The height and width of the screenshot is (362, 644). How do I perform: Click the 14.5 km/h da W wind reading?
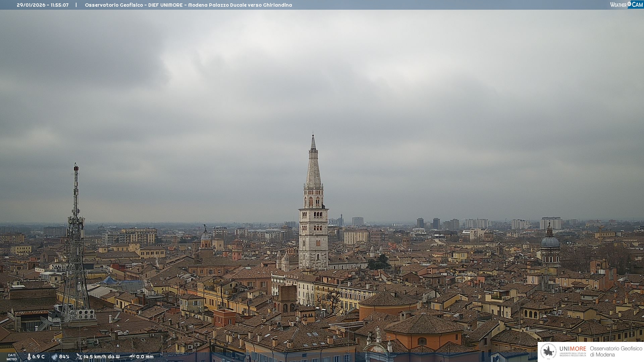101,357
